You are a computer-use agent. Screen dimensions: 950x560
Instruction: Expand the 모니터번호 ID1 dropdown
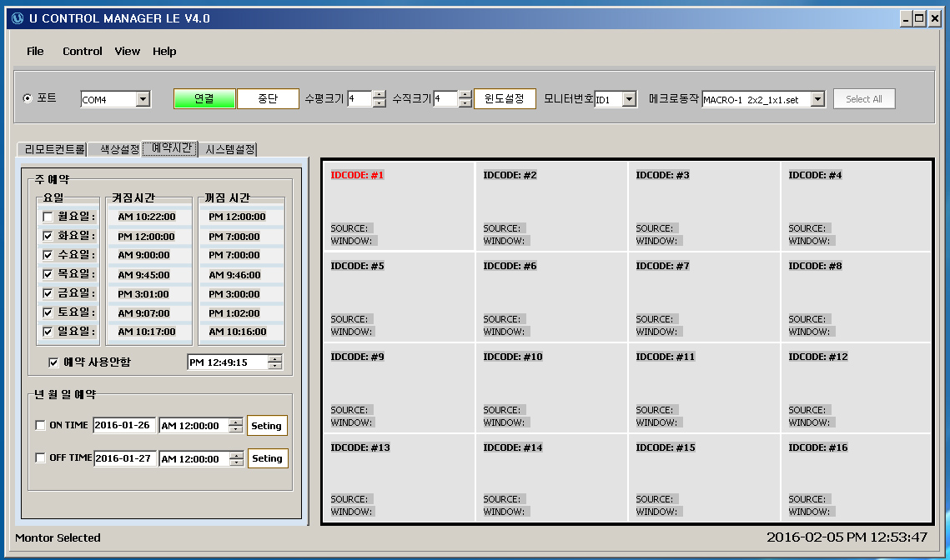(x=630, y=99)
